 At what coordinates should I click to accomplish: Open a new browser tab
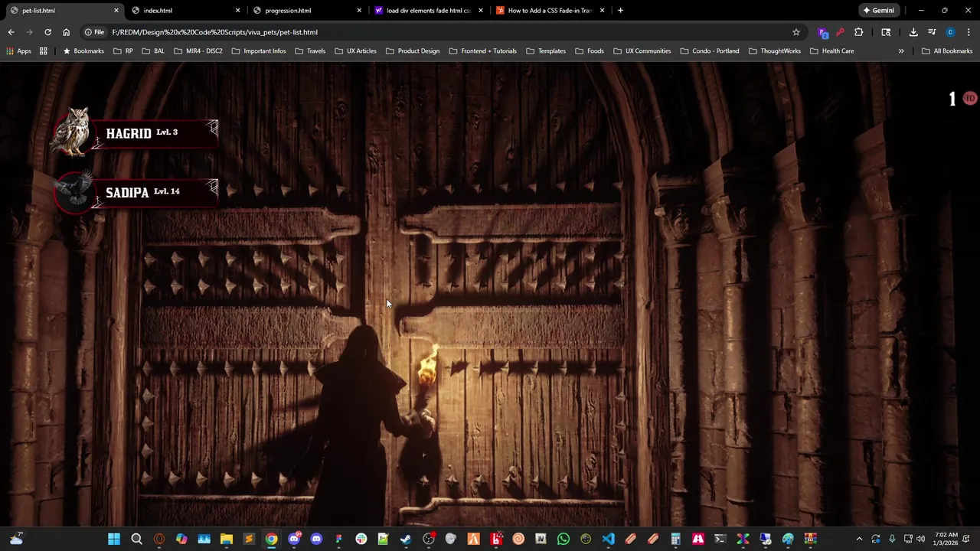[x=620, y=11]
